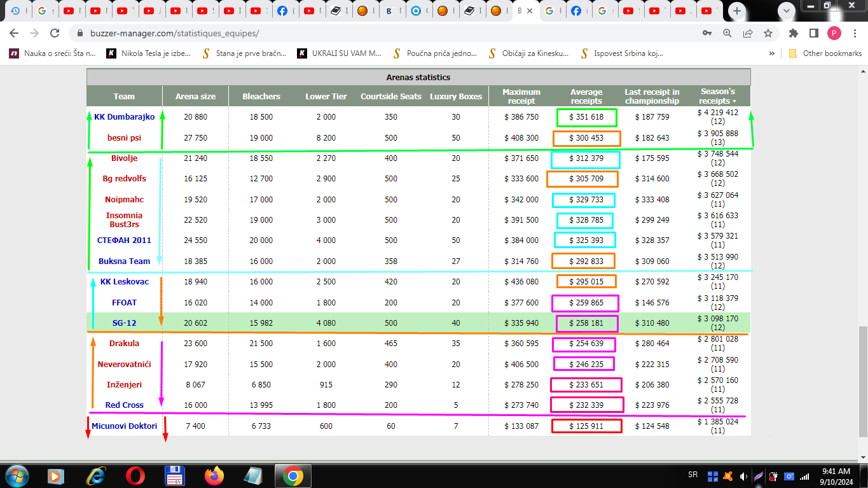Click the address bar URL field
Screen dimensions: 868x488
pos(382,33)
